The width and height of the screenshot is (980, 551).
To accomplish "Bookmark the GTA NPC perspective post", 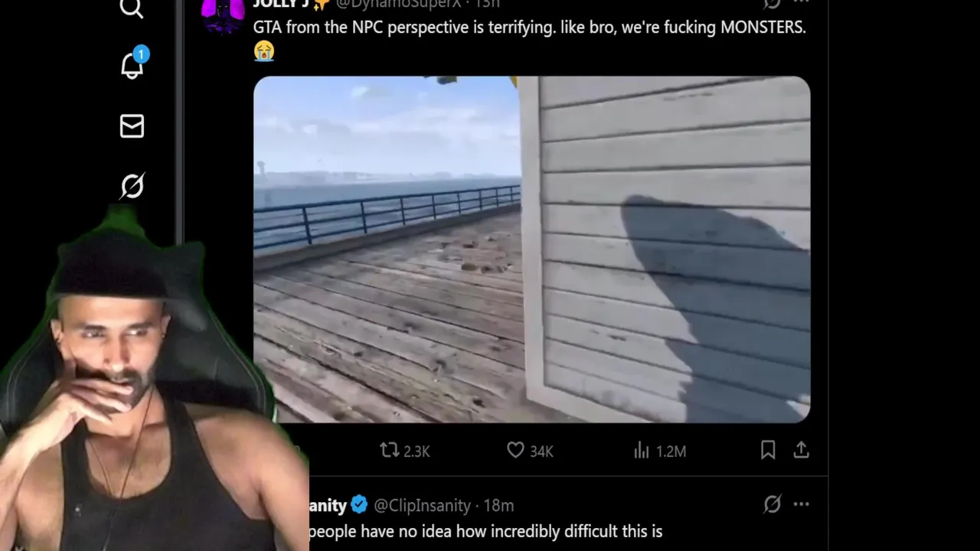I will coord(767,451).
